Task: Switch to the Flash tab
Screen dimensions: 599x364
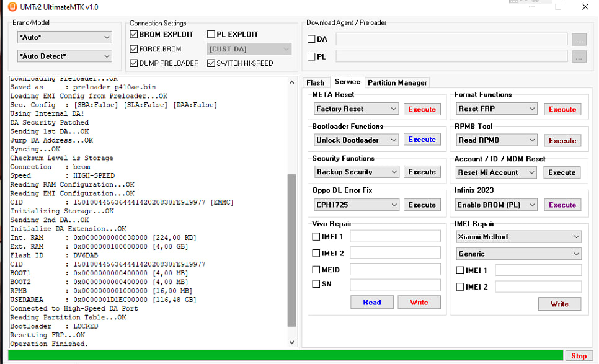Action: click(315, 83)
